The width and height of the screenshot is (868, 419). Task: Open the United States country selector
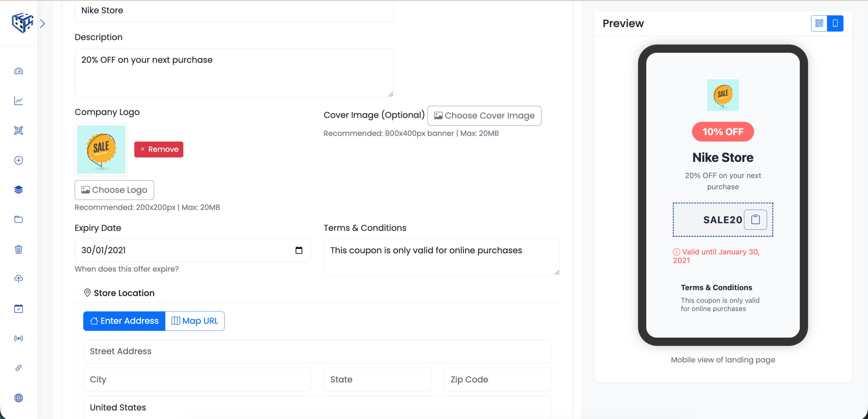pos(317,407)
